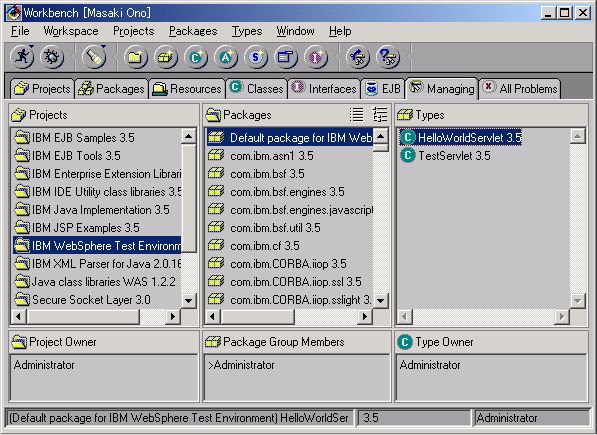Viewport: 597px width, 435px height.
Task: Click the folder icon beside IBM EJB Samples 3.5
Action: tap(22, 137)
